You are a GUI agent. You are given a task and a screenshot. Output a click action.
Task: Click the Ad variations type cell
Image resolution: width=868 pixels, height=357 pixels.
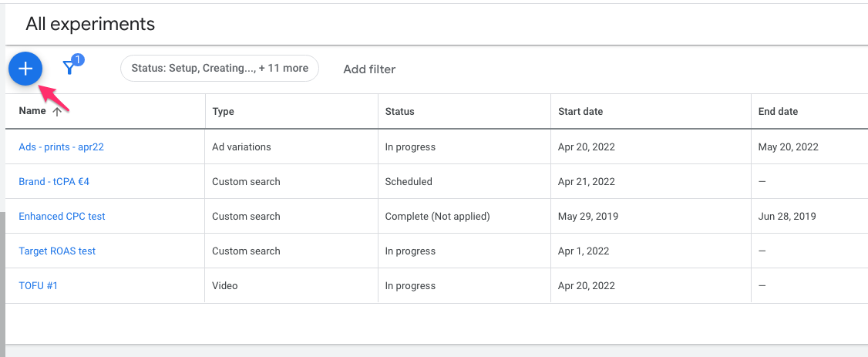(241, 147)
